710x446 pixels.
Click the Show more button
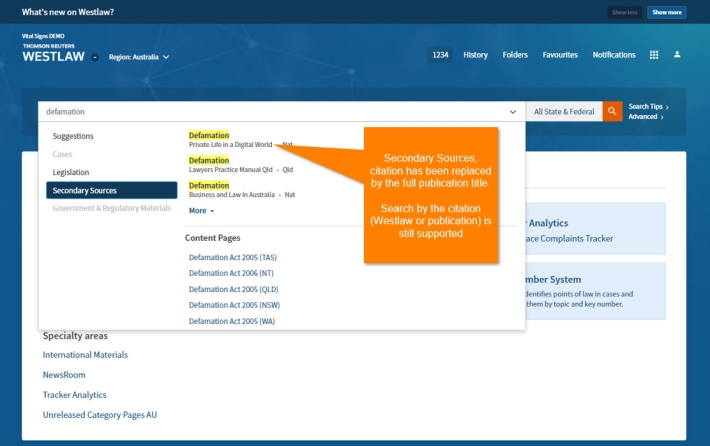click(x=667, y=12)
